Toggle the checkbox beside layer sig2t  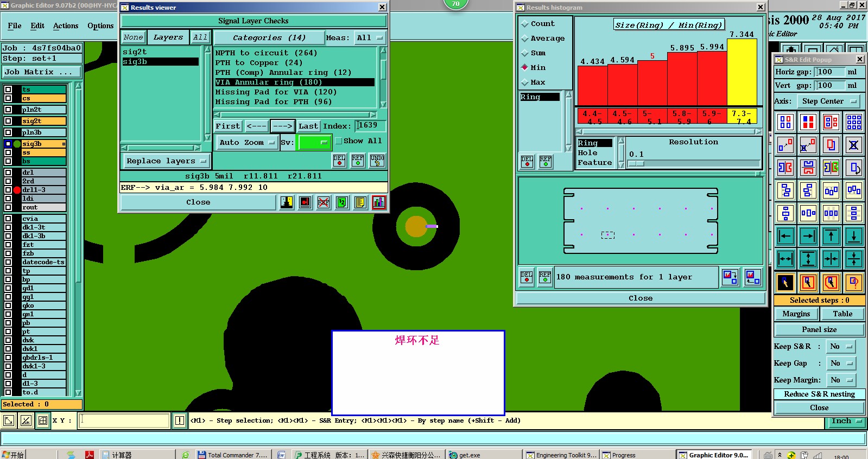[x=8, y=121]
